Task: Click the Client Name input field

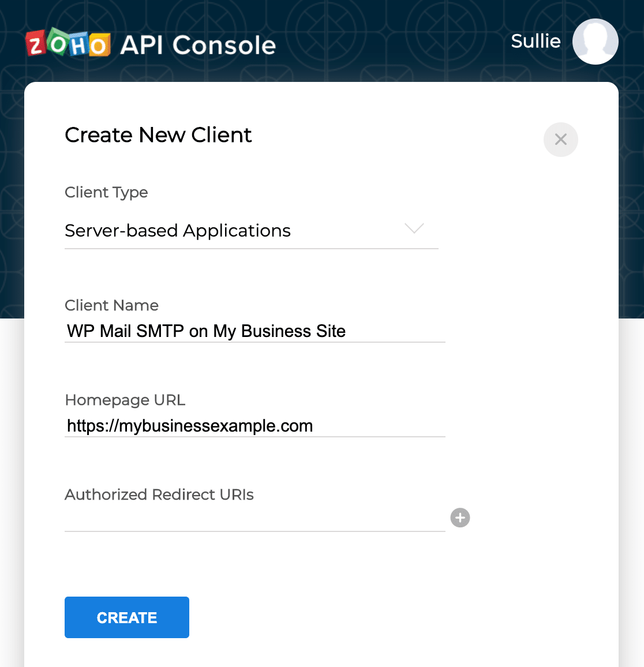Action: click(x=255, y=331)
